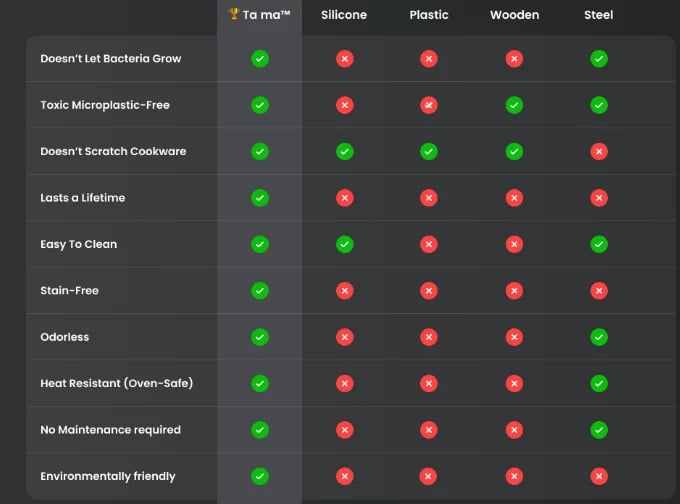
Task: Click green check for Steel bacteria row
Action: click(x=599, y=59)
